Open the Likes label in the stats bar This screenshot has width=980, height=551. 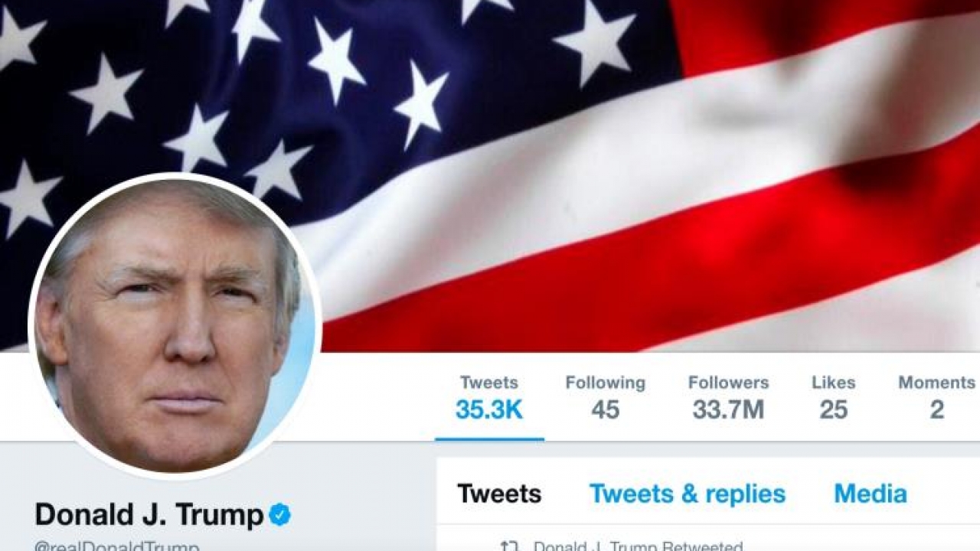pos(834,383)
